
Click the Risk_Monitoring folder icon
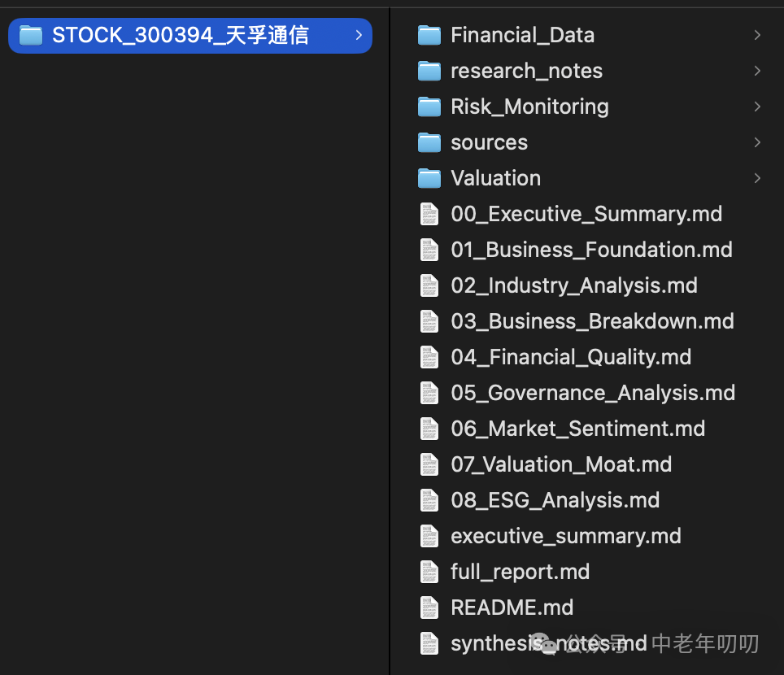pos(429,107)
